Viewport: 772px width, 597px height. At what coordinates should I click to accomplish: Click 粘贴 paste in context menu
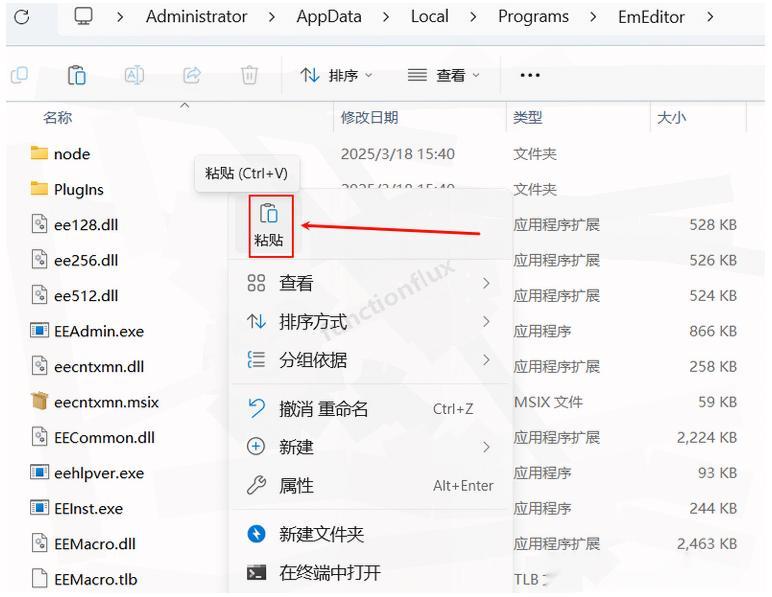tap(270, 226)
